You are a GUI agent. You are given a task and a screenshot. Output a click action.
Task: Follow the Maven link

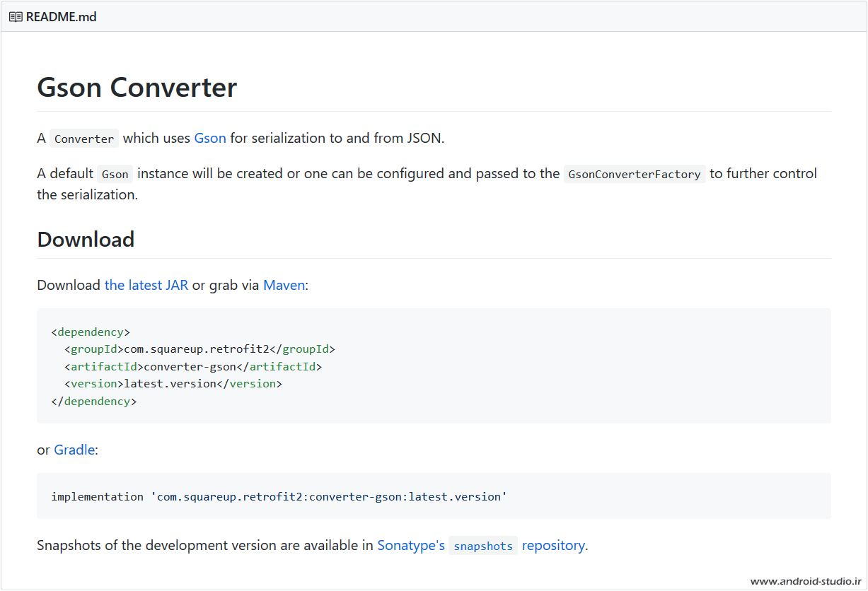point(284,285)
